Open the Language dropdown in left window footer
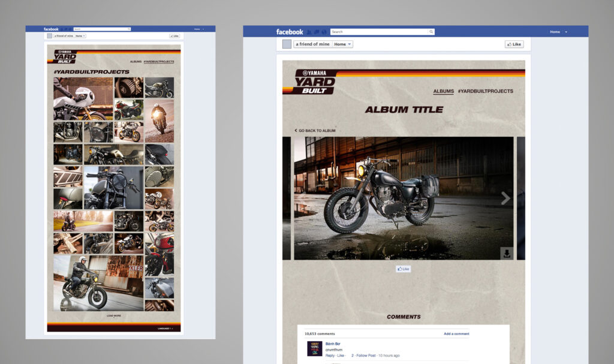Viewport: 614px width, 364px height. tap(165, 329)
